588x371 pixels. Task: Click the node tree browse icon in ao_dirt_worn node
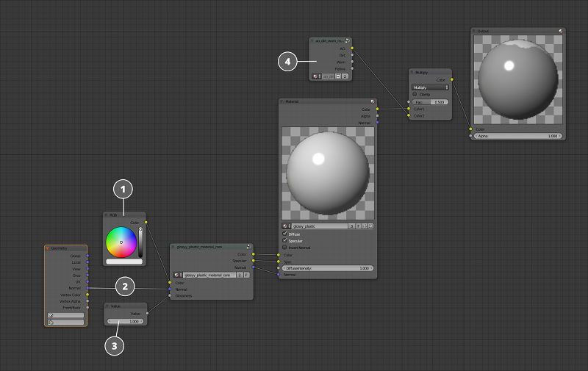tap(316, 76)
